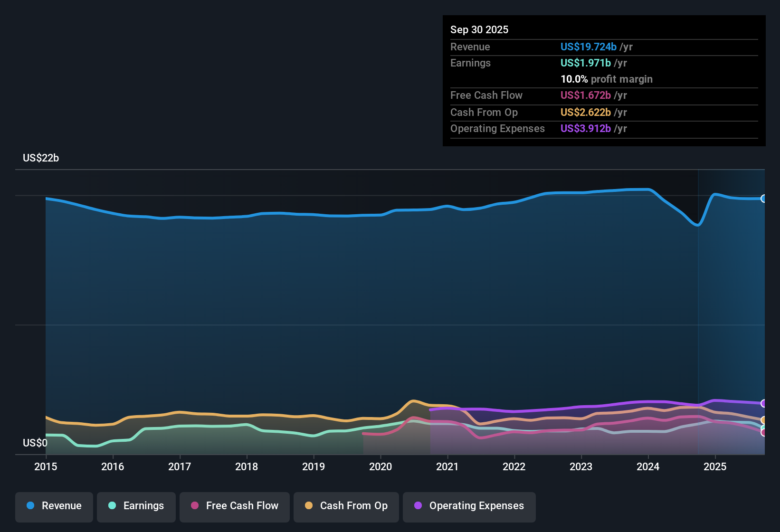This screenshot has height=532, width=780.
Task: Click the blue Revenue legend dot
Action: click(x=30, y=505)
